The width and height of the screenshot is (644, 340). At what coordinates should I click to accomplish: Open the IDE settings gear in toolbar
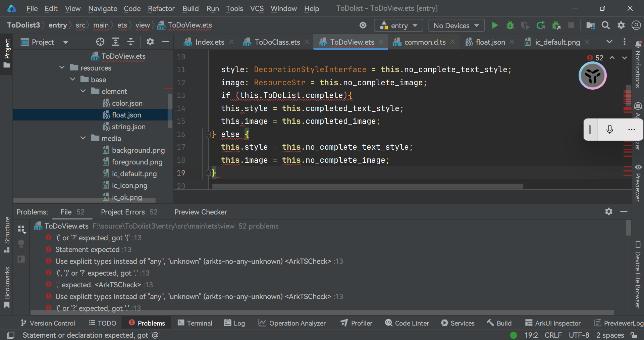coord(621,26)
